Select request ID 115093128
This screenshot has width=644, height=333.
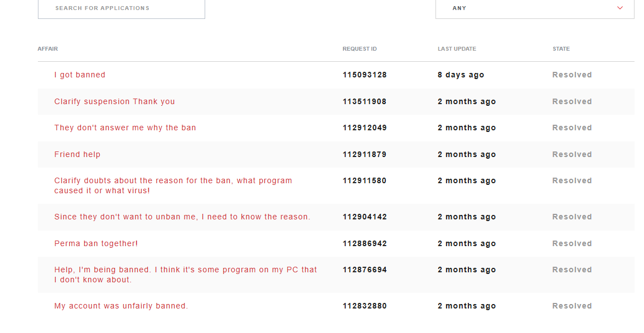coord(365,75)
